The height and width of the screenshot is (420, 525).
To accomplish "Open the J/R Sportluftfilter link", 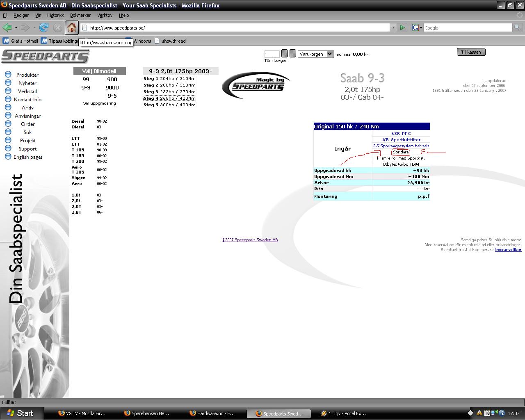I will click(x=401, y=140).
